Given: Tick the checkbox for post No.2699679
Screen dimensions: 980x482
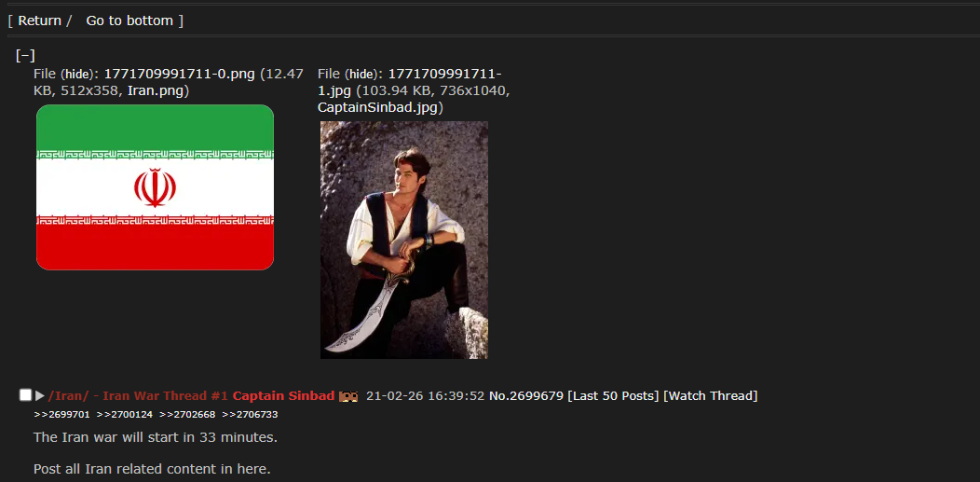Looking at the screenshot, I should click(25, 395).
